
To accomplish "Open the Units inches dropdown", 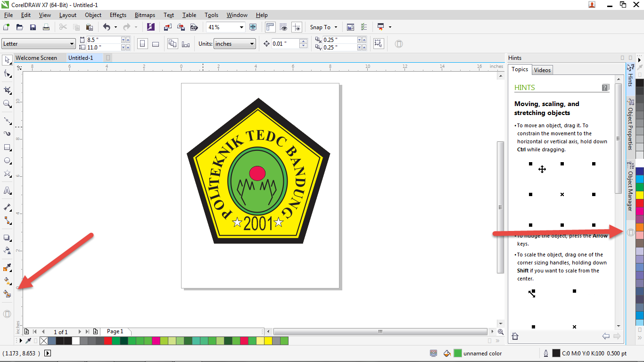I will coord(252,44).
